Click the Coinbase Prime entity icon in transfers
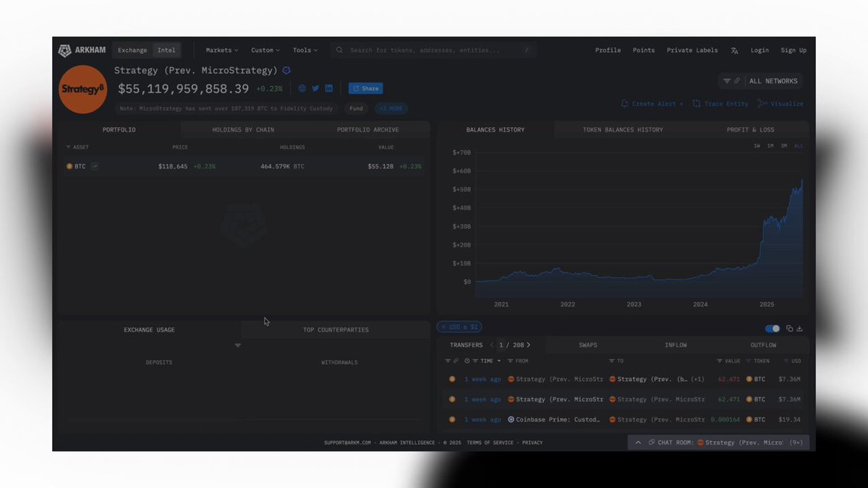Image resolution: width=868 pixels, height=488 pixels. click(511, 419)
